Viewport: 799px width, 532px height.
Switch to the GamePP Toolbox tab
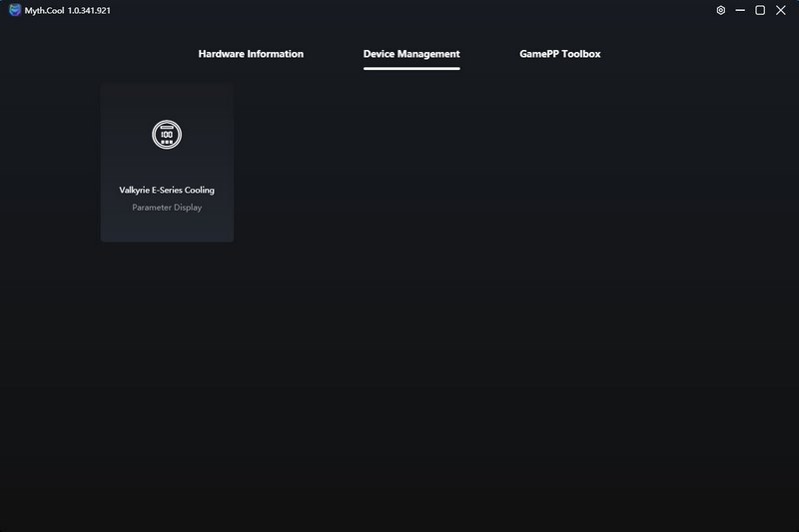tap(560, 54)
